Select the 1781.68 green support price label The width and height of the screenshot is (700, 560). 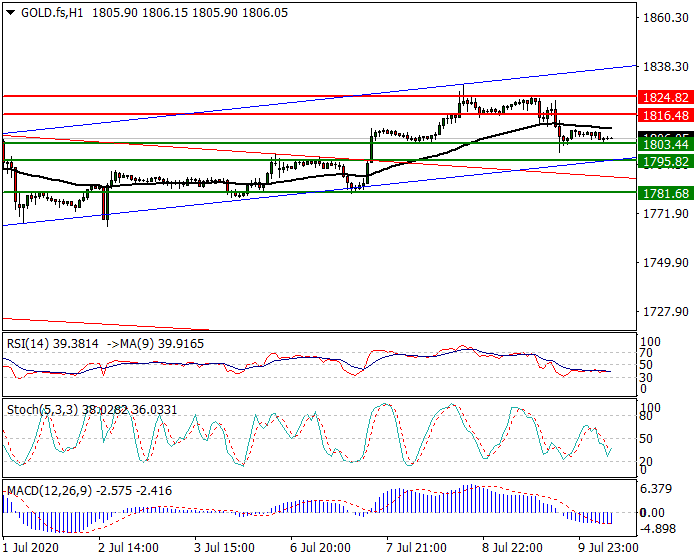coord(666,193)
